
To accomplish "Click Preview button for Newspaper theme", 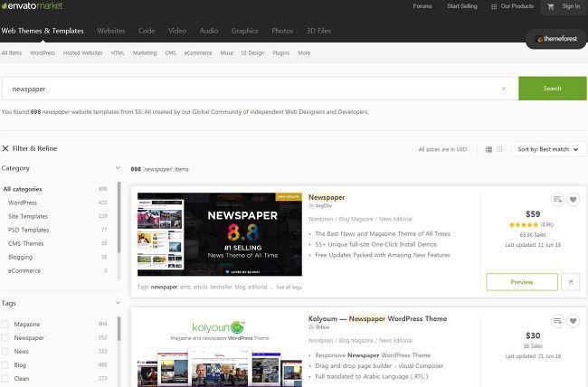I will point(522,282).
